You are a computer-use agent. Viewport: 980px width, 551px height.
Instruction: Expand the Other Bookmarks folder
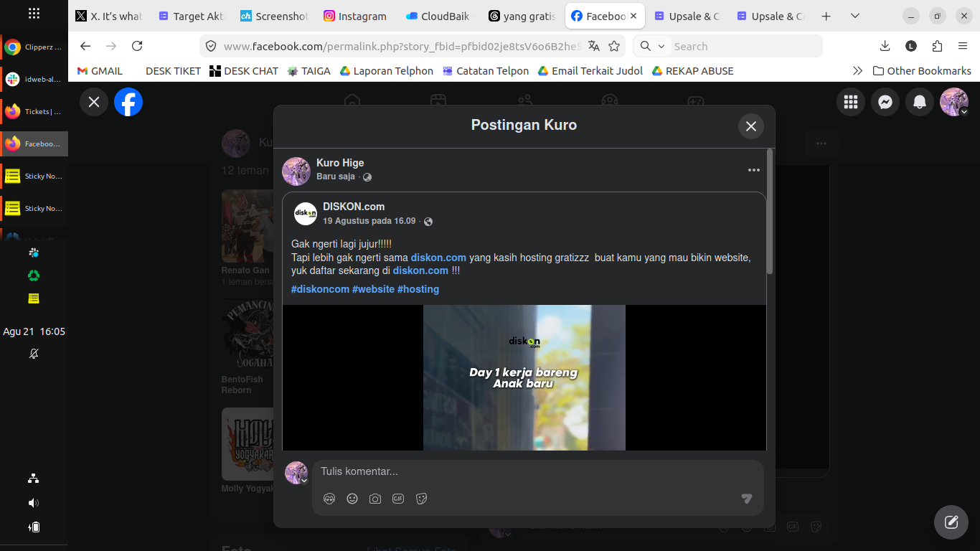coord(922,71)
